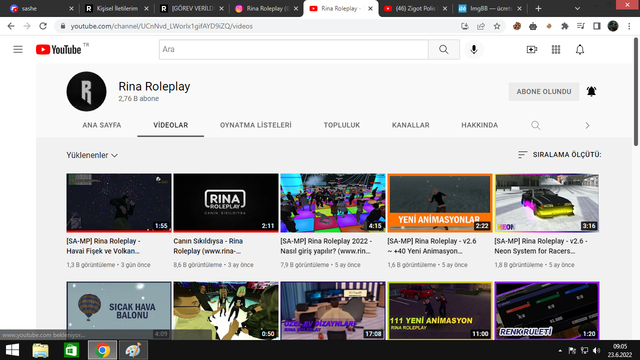The width and height of the screenshot is (640, 360).
Task: Select the VİDEOLAR tab
Action: (x=171, y=125)
